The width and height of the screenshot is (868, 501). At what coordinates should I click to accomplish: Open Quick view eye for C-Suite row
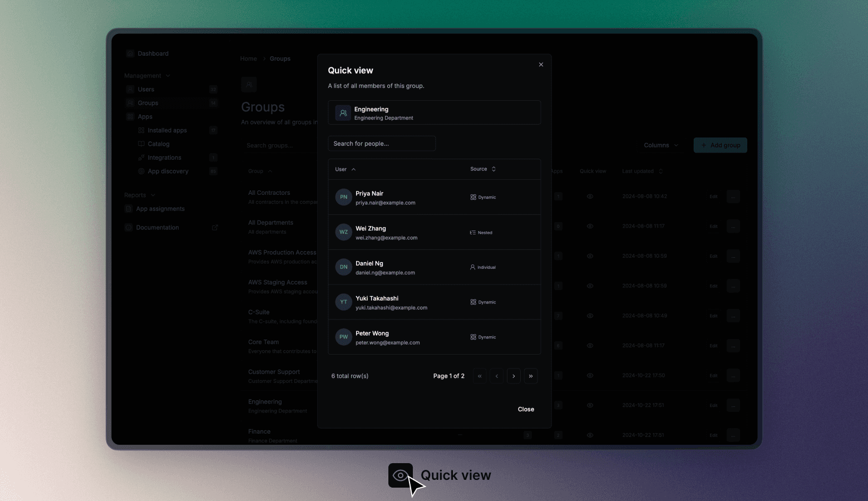tap(590, 316)
